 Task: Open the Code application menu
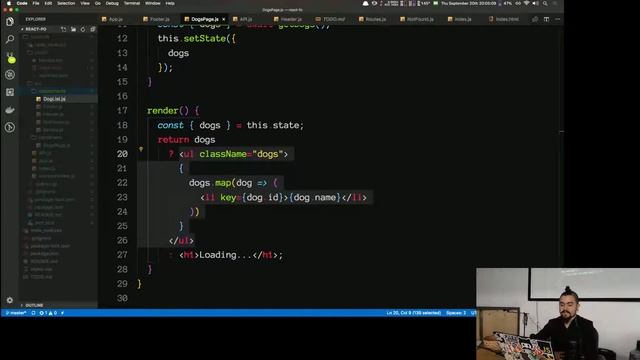(22, 3)
